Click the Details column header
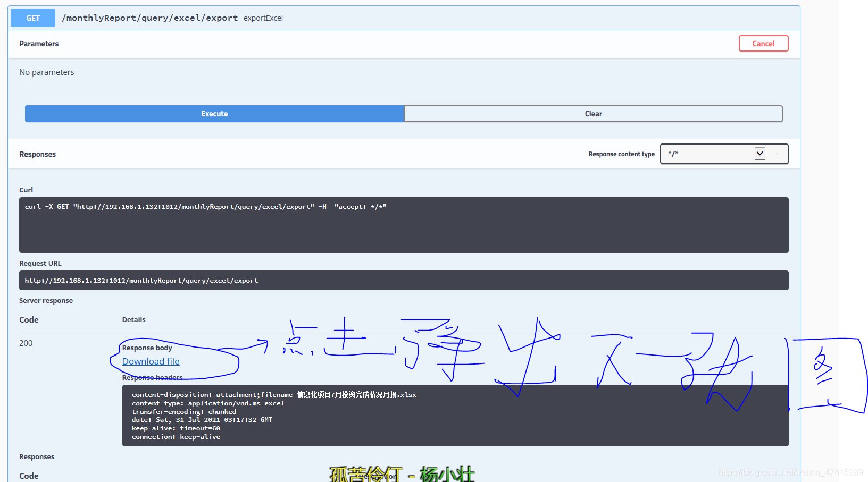This screenshot has height=482, width=868. pyautogui.click(x=133, y=320)
